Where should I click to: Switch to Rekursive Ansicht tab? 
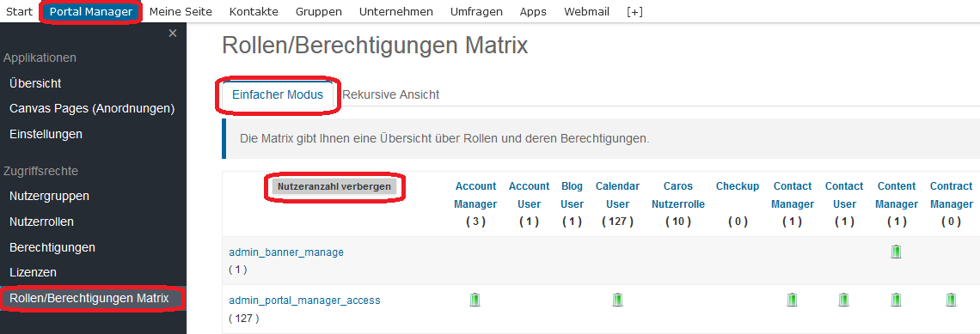(x=390, y=94)
